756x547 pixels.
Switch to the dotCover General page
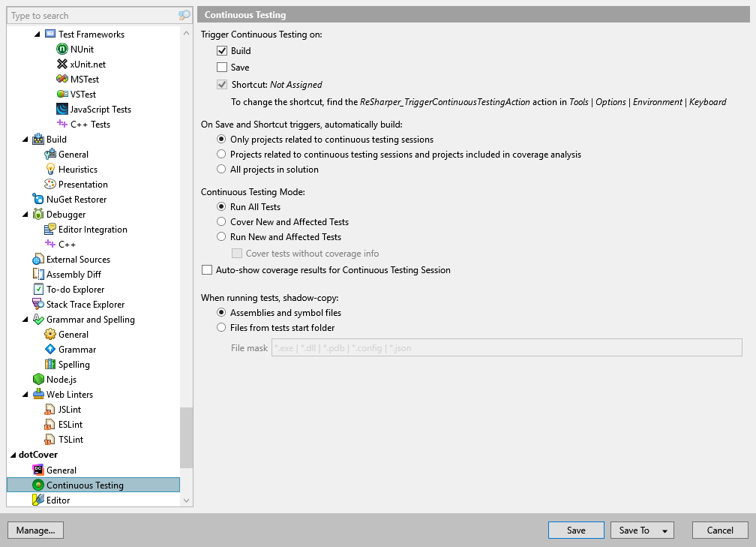coord(59,470)
